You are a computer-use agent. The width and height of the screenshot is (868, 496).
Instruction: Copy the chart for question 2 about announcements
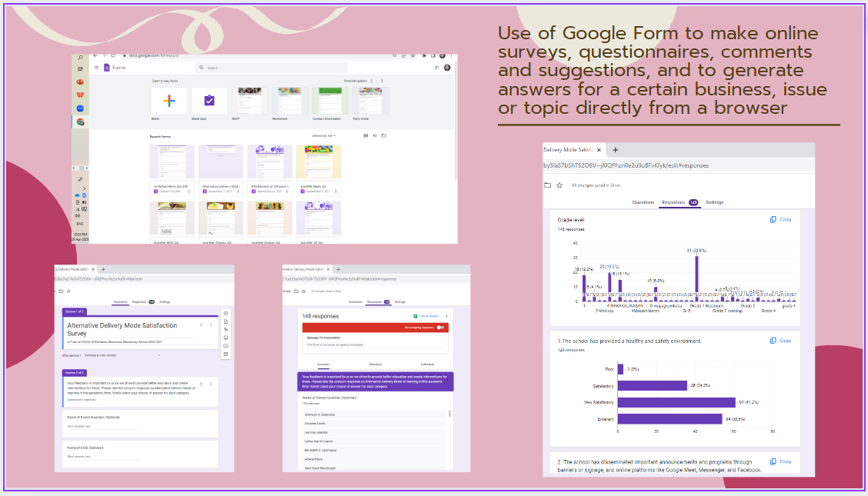pyautogui.click(x=780, y=461)
